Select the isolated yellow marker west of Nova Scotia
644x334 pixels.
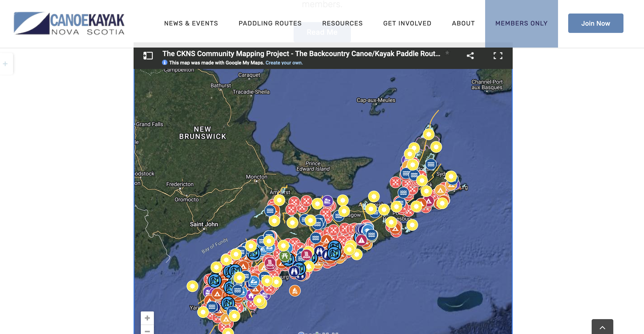pos(192,286)
